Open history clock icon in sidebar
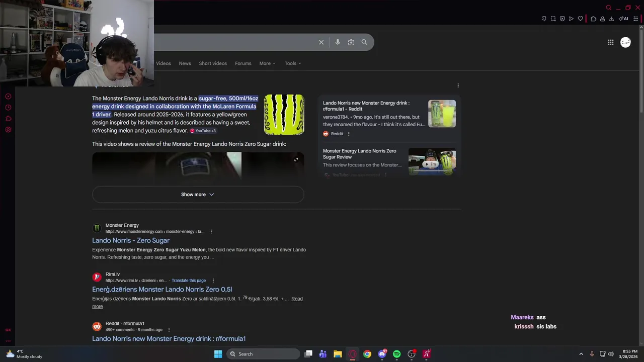The width and height of the screenshot is (644, 362). click(x=8, y=108)
